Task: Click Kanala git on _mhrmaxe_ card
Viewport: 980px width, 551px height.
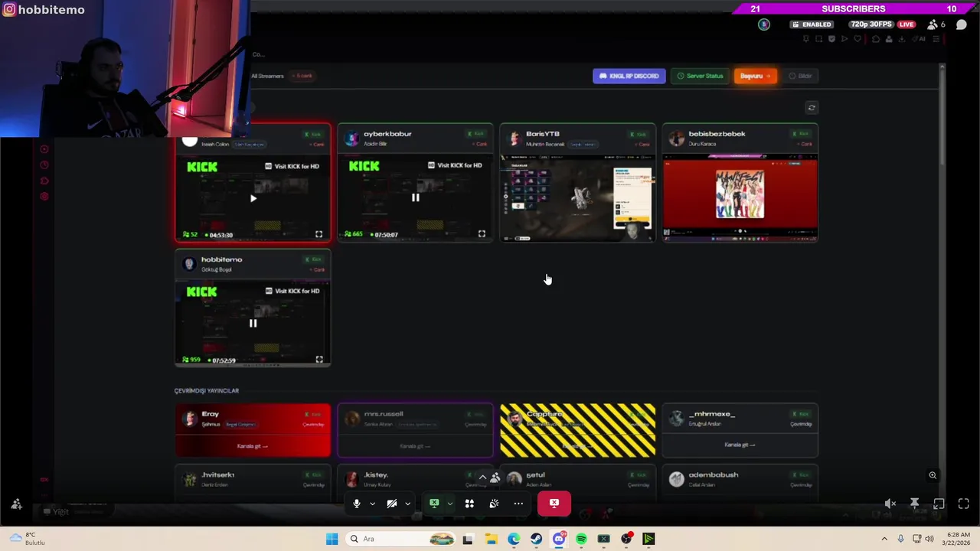Action: click(740, 445)
